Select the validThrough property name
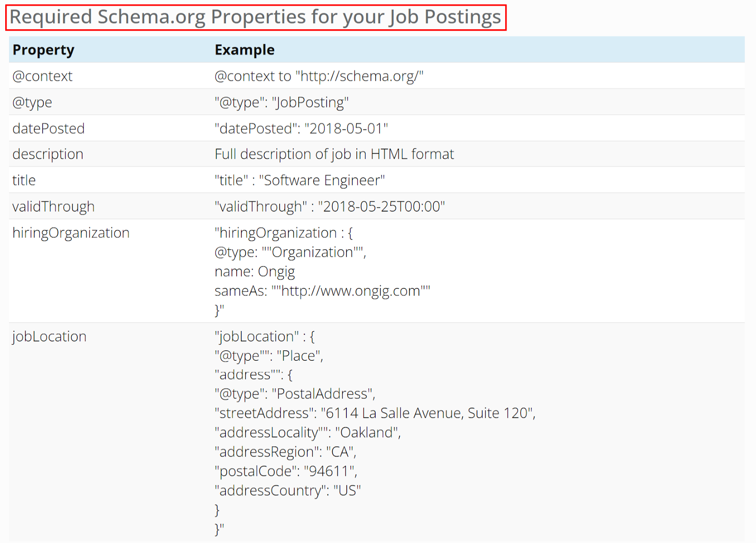Screen dimensions: 756x543 (x=53, y=206)
